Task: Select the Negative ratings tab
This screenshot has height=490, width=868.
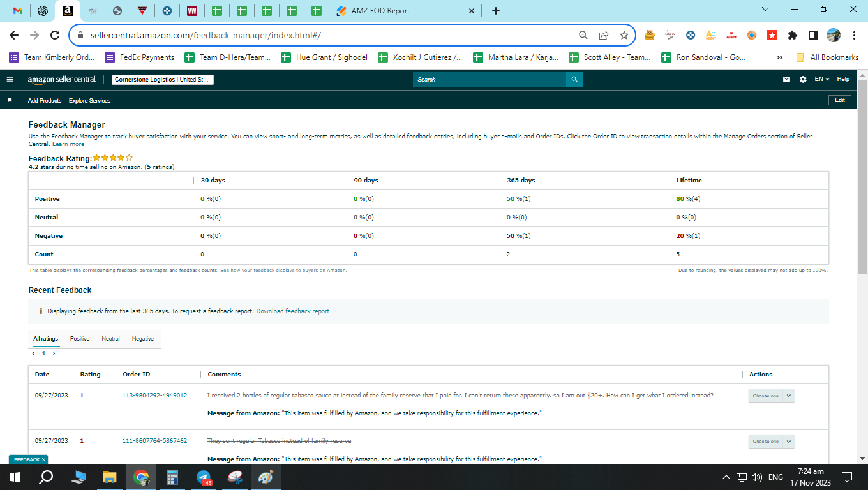Action: [143, 339]
